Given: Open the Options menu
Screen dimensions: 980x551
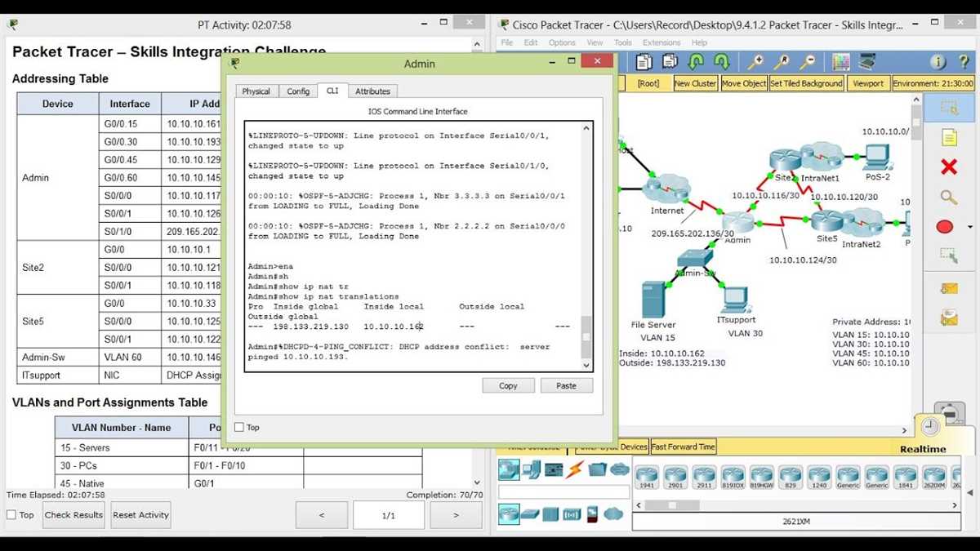Looking at the screenshot, I should click(562, 42).
